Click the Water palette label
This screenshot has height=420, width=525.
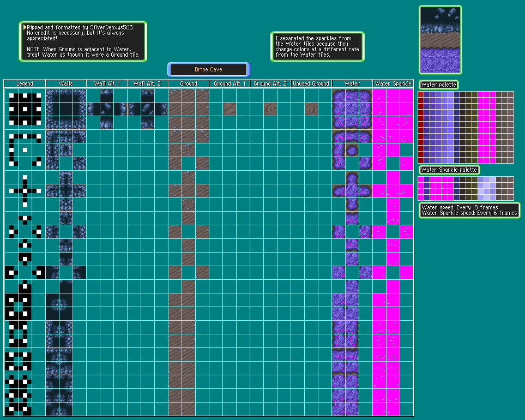pos(439,85)
